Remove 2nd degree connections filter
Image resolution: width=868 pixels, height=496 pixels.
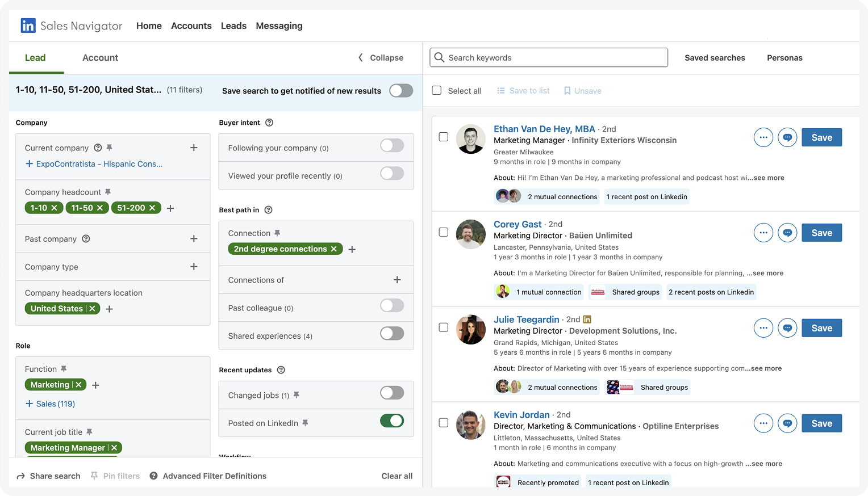334,249
